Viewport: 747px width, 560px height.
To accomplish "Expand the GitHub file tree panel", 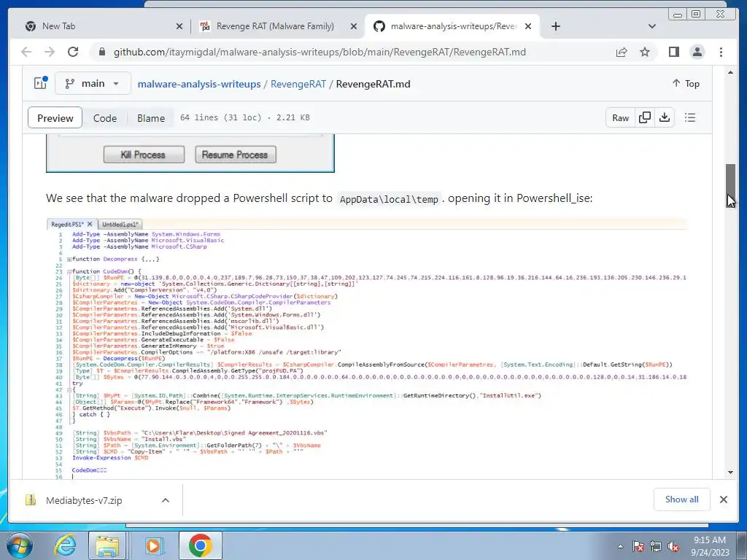I will 41,83.
